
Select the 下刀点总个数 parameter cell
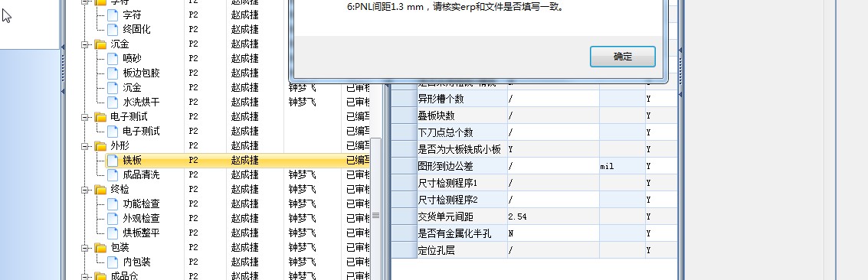pyautogui.click(x=462, y=132)
